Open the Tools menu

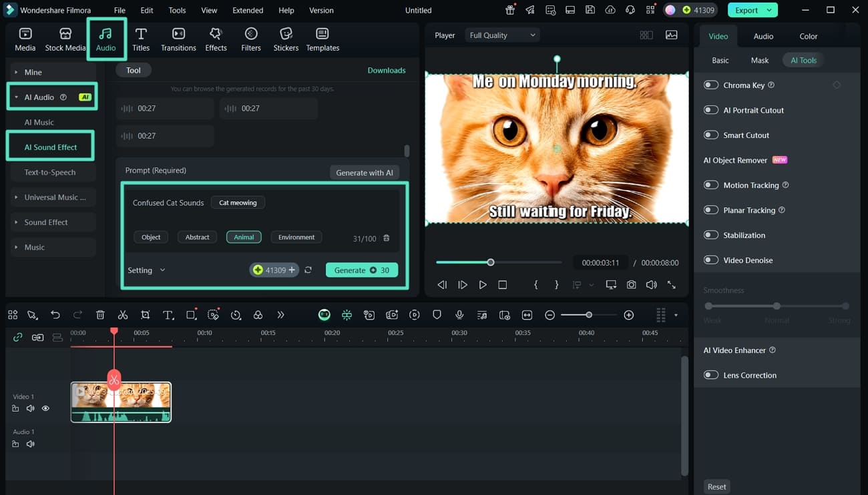pos(177,10)
